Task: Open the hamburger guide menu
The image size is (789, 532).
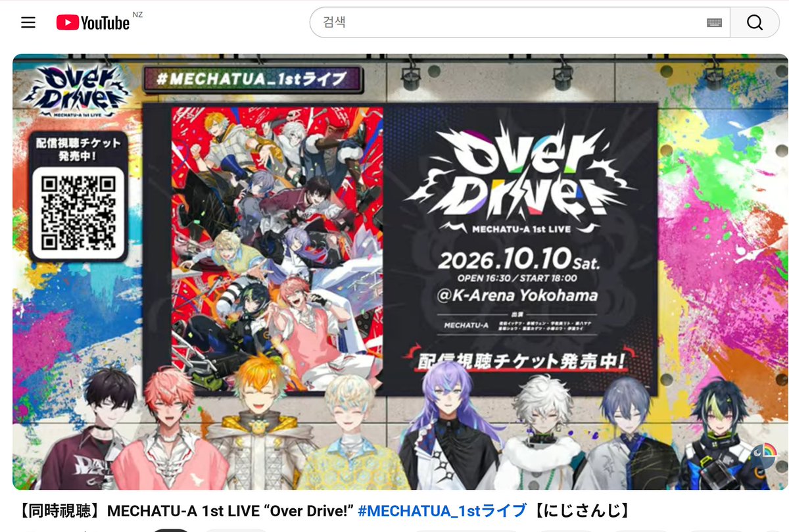Action: (28, 22)
